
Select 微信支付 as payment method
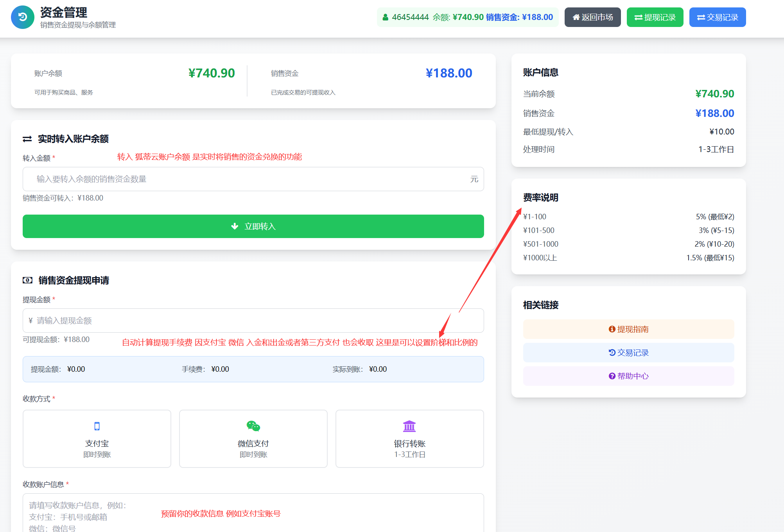click(253, 439)
